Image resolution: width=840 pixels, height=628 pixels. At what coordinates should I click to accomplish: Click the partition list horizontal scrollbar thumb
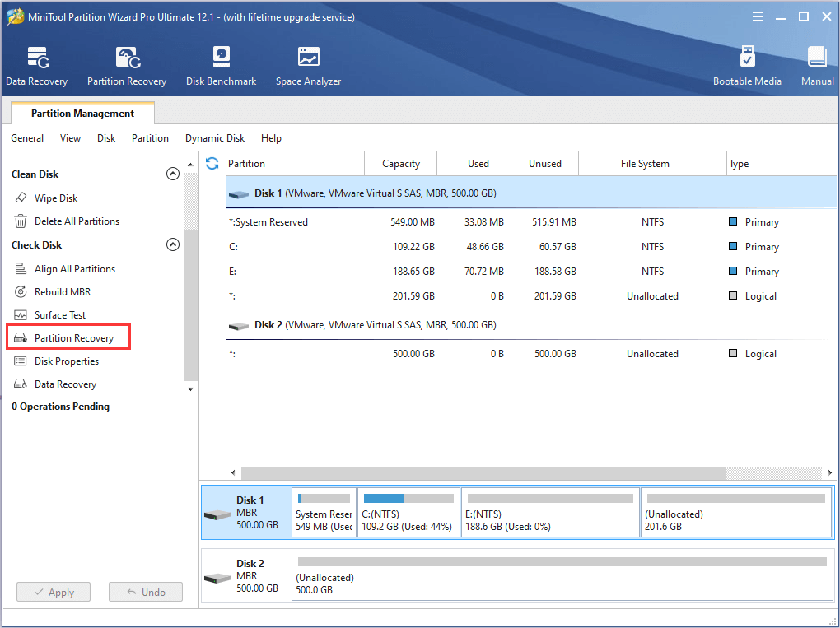tap(483, 472)
